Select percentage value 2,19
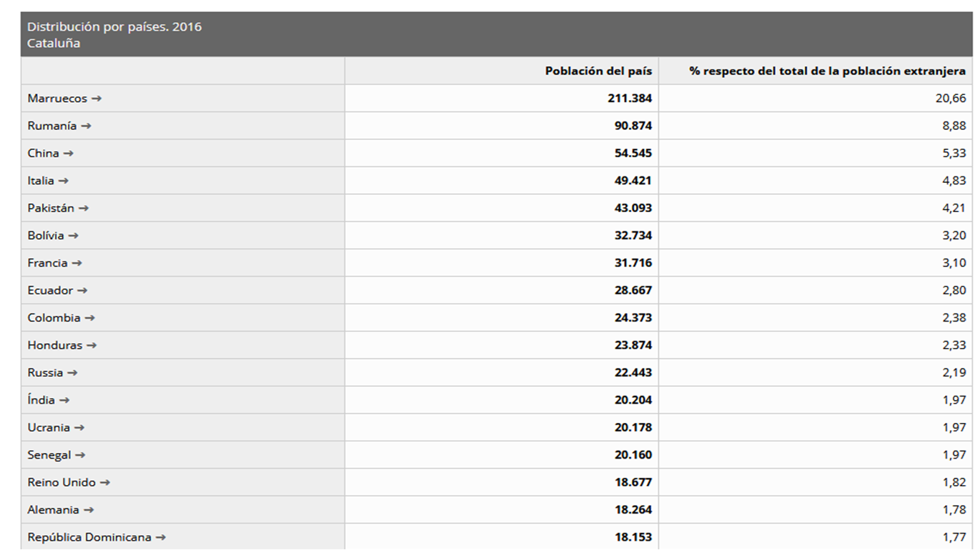The height and width of the screenshot is (550, 980). [954, 373]
